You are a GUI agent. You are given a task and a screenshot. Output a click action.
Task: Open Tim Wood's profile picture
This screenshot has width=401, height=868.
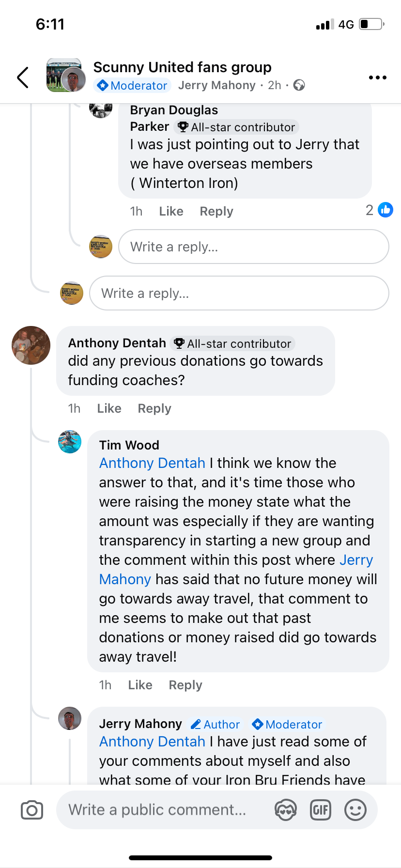pos(70,442)
